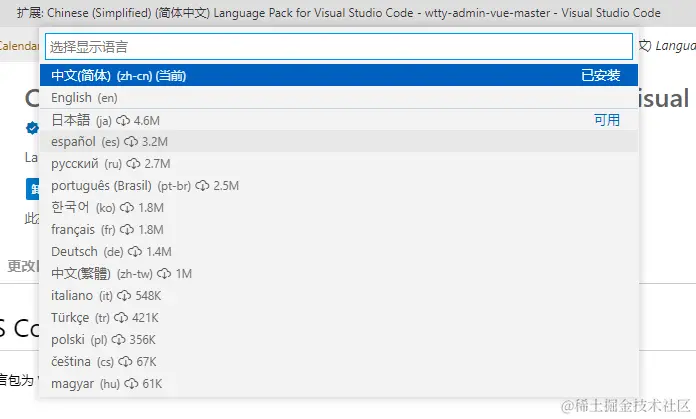Screen dimensions: 696x419
Task: Click download cloud icon next to español
Action: click(131, 142)
